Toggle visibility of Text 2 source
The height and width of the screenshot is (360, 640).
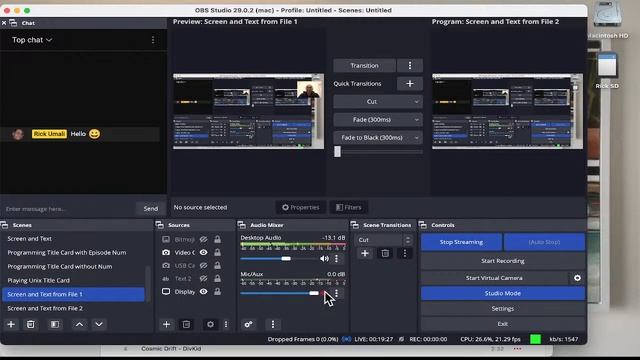point(203,279)
